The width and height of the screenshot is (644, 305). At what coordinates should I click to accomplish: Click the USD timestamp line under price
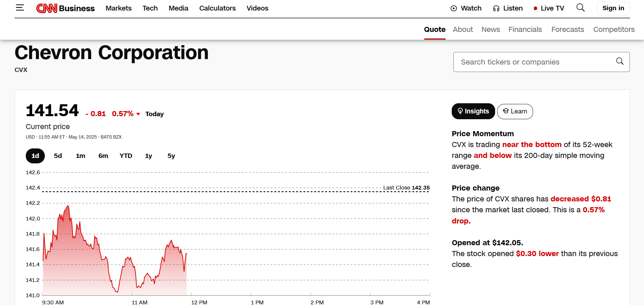tap(74, 137)
